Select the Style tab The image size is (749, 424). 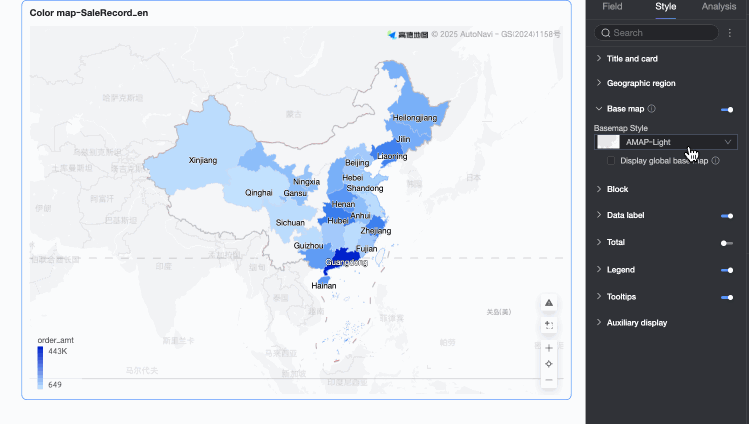665,7
